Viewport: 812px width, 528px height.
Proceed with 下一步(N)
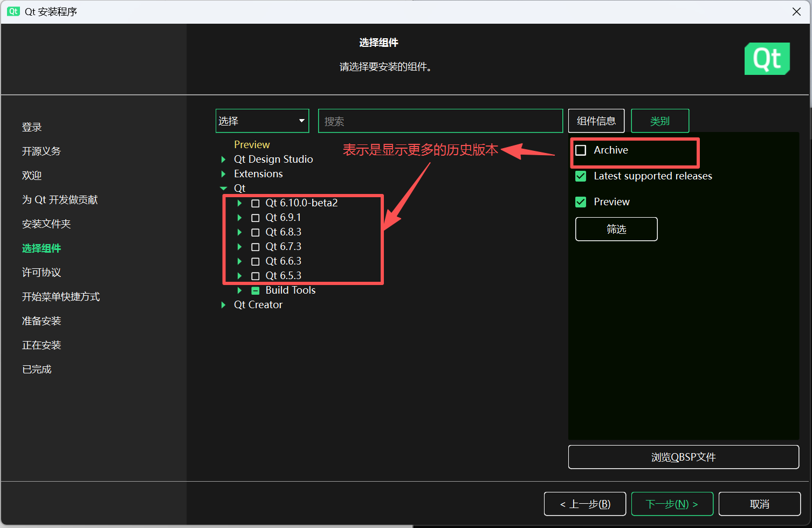click(672, 504)
